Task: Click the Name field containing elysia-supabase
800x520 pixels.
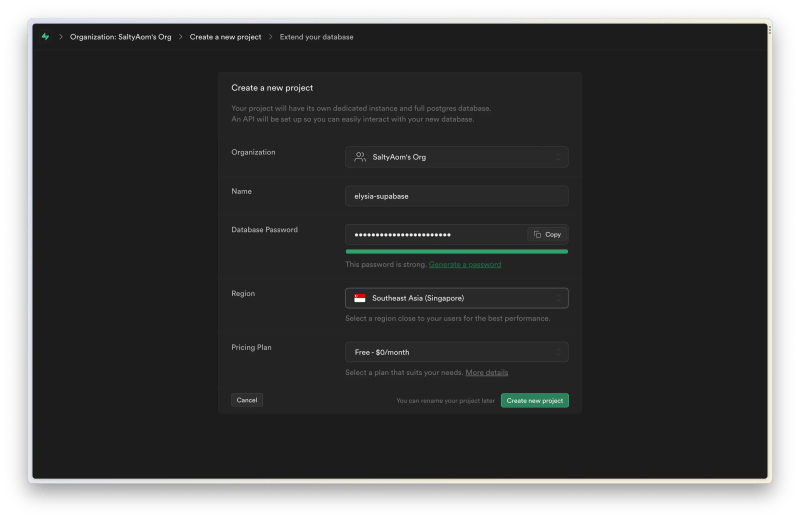Action: (x=457, y=196)
